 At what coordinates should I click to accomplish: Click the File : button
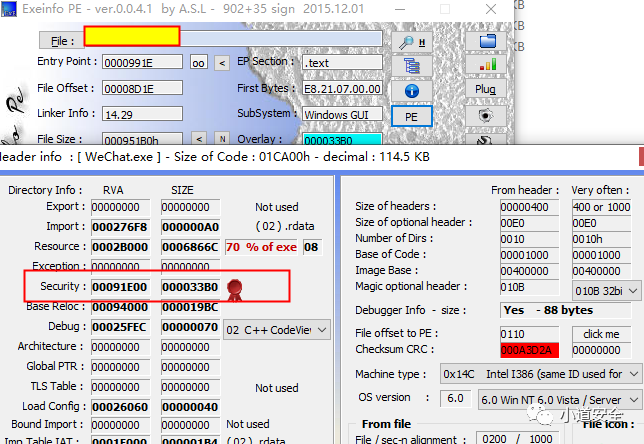point(62,41)
